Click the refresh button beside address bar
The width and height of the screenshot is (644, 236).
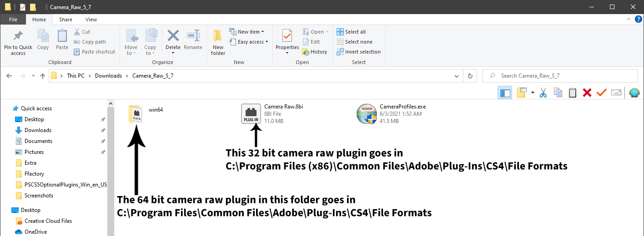tap(470, 76)
